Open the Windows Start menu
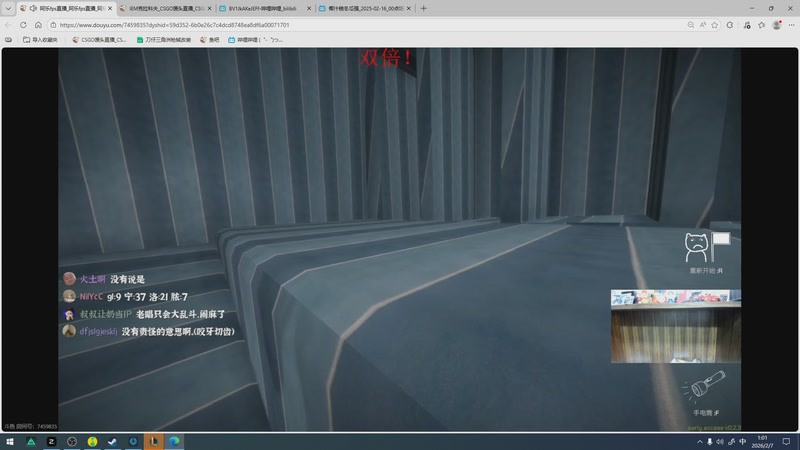This screenshot has width=800, height=450. (10, 441)
